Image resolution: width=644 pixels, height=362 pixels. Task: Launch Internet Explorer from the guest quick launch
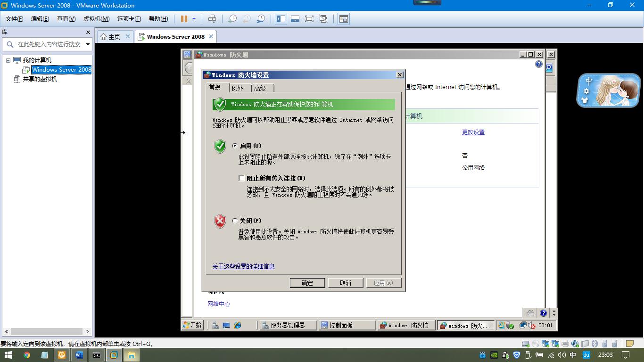coord(238,325)
